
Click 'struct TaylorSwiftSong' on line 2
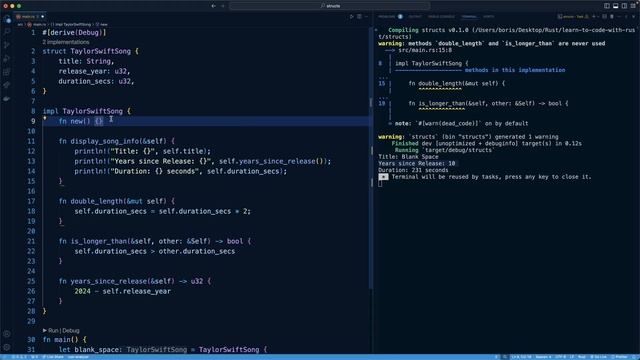(87, 51)
